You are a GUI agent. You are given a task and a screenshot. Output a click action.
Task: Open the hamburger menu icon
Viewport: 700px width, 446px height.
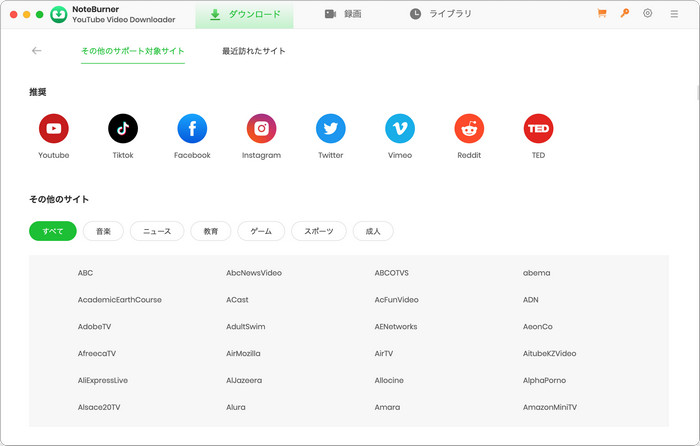tap(674, 14)
